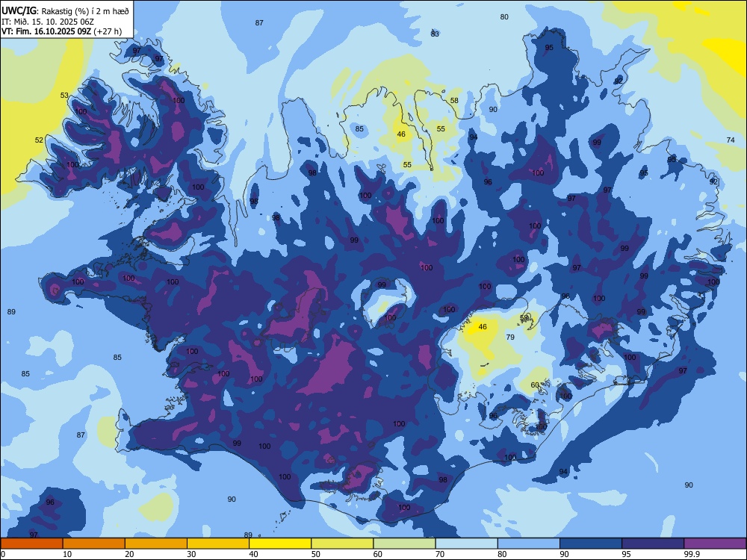Viewport: 747px width, 560px height.
Task: Select the dark indigo 95–99.9 legend swatch
Action: (x=653, y=544)
